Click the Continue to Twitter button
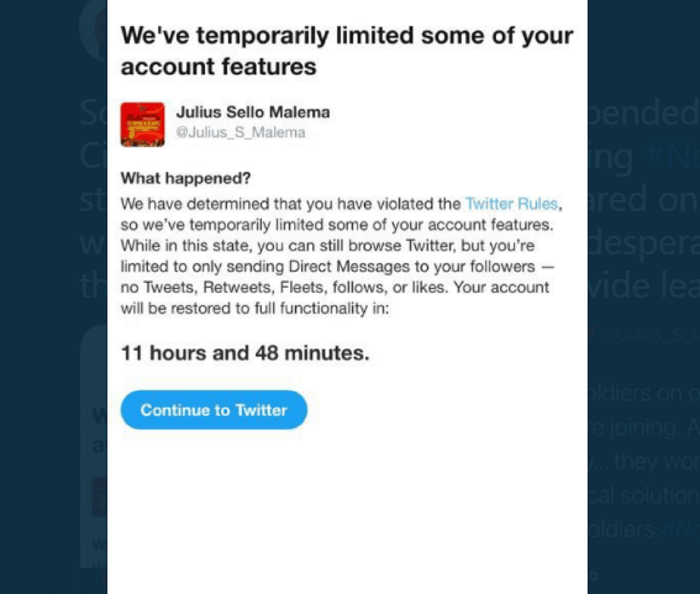This screenshot has width=700, height=594. tap(214, 410)
